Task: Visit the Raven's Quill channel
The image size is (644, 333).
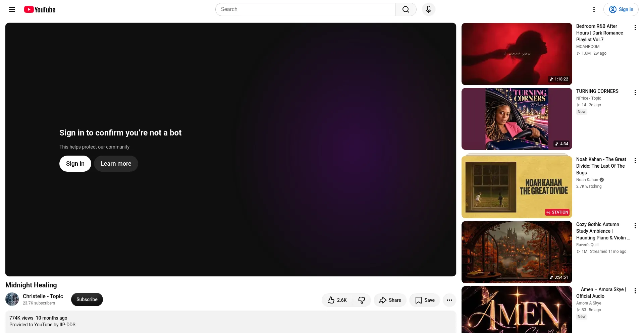Action: coord(587,245)
